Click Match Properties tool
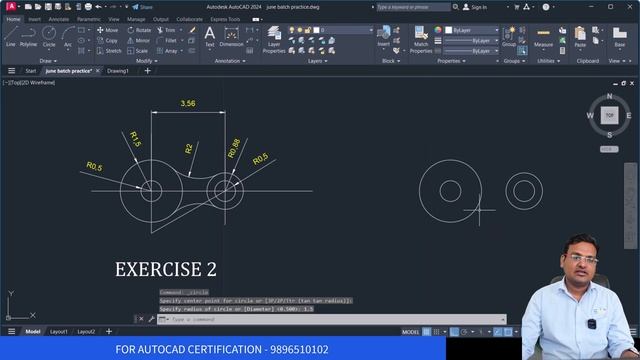 click(x=421, y=40)
